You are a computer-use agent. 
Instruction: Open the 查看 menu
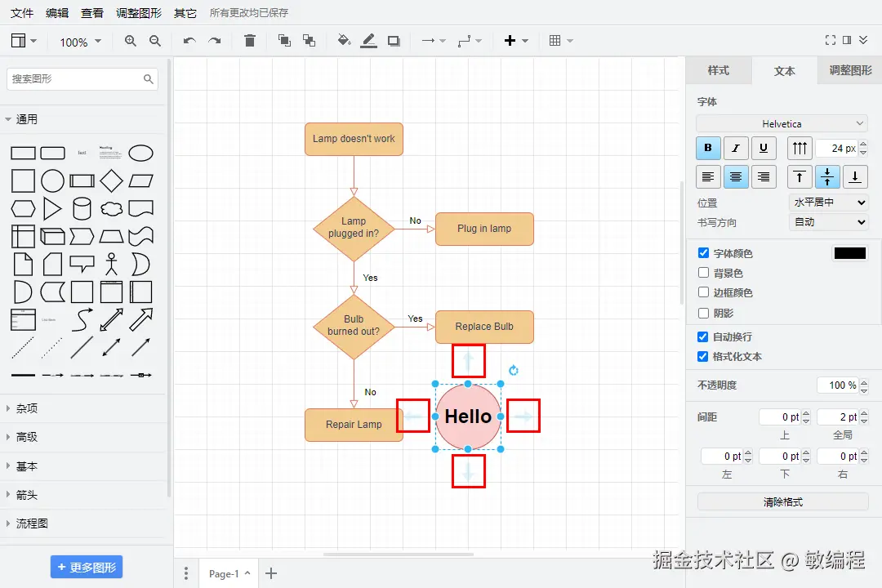tap(91, 13)
